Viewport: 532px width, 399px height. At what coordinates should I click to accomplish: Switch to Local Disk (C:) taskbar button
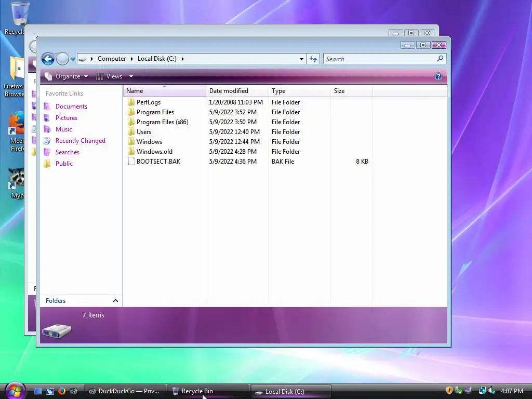[290, 391]
